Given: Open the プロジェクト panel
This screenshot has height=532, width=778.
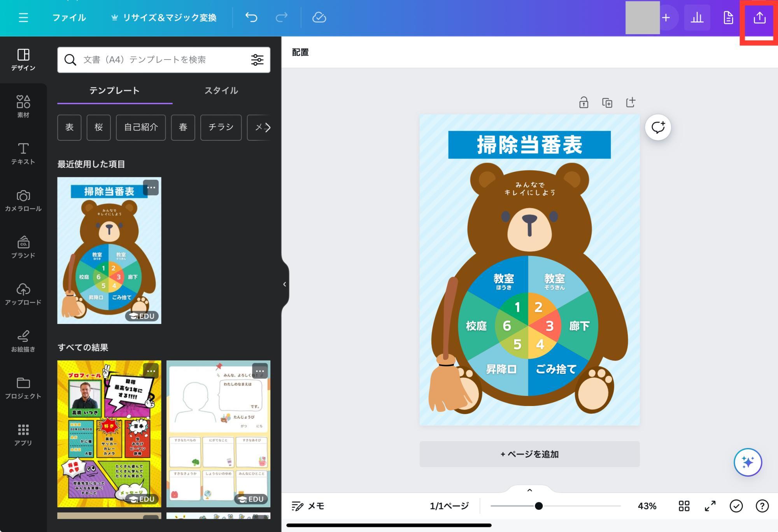Looking at the screenshot, I should (x=23, y=388).
